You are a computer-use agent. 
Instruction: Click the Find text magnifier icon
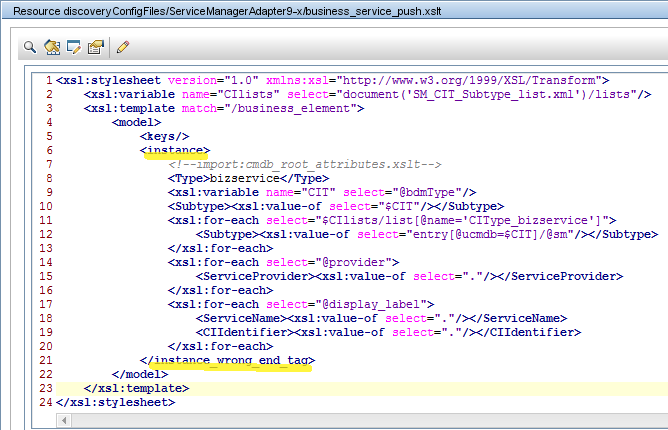[30, 47]
